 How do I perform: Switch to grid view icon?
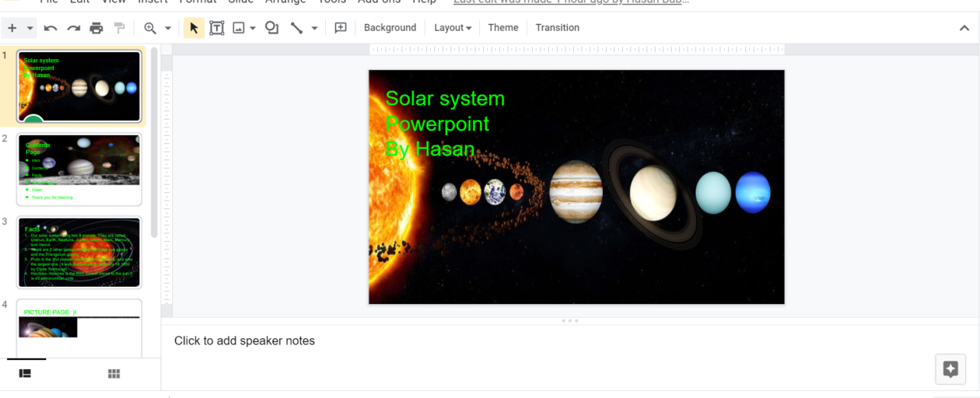click(x=114, y=374)
